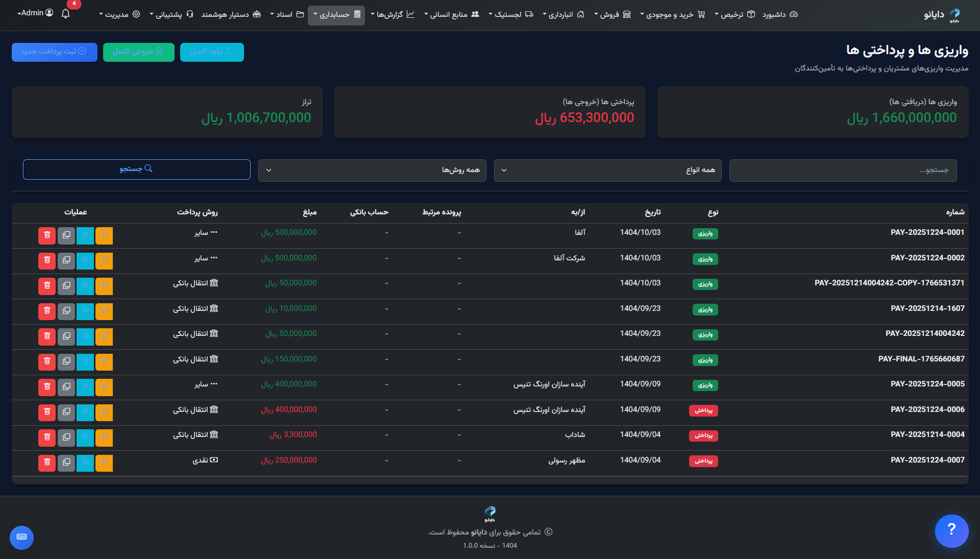Viewport: 980px width, 559px height.
Task: Open the حسابداری accounting menu
Action: pyautogui.click(x=336, y=15)
